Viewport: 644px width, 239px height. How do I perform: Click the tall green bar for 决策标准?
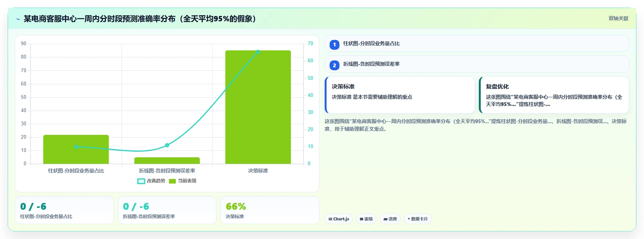point(258,107)
